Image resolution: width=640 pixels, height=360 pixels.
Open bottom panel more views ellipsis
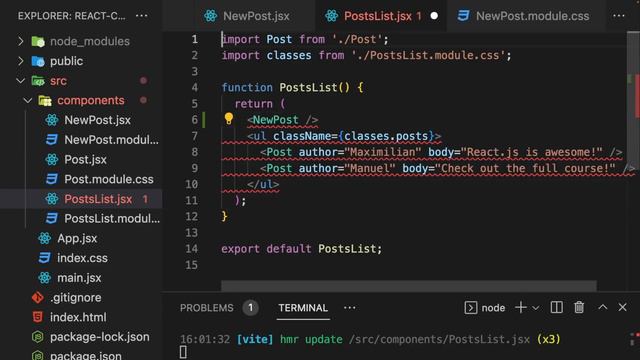(350, 308)
